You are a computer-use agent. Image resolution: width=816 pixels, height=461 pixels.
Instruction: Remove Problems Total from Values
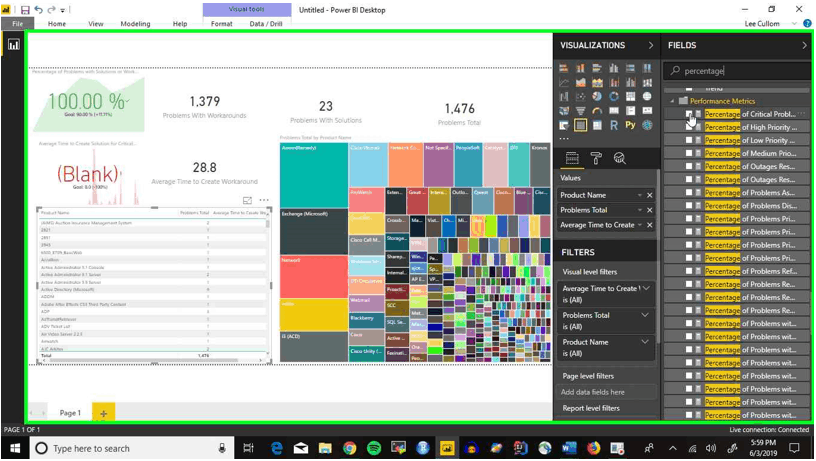pyautogui.click(x=649, y=210)
